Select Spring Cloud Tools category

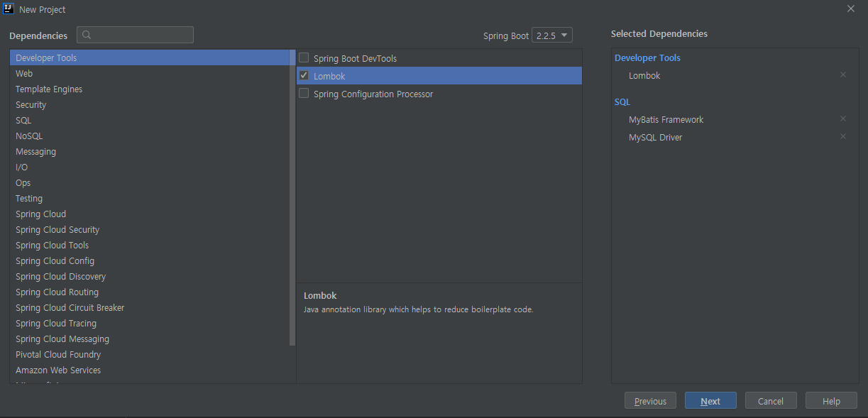tap(150, 245)
